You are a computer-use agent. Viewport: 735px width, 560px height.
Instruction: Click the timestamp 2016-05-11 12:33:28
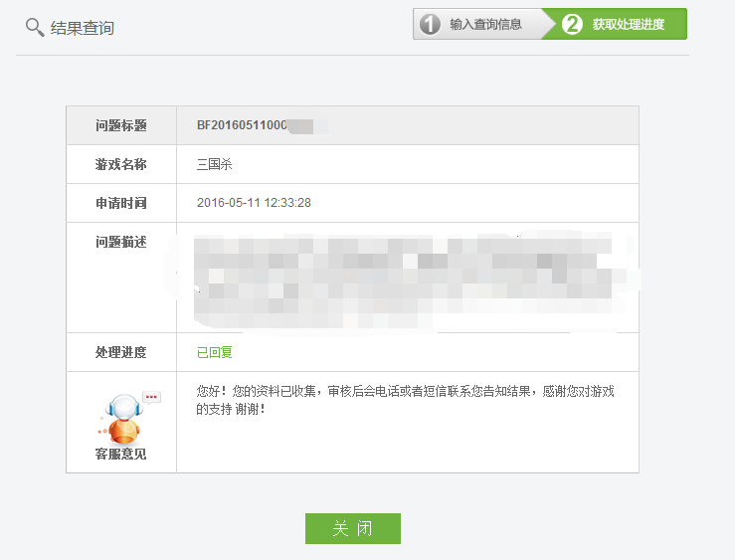point(254,203)
